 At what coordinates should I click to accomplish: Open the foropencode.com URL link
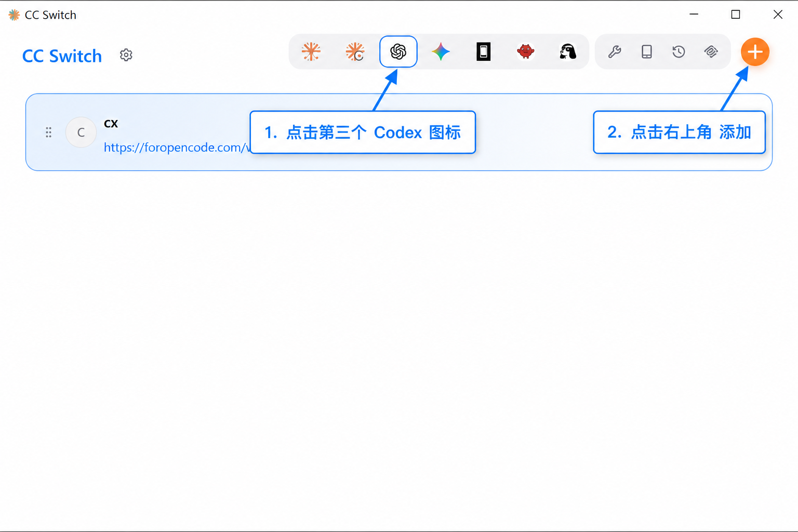tap(177, 148)
